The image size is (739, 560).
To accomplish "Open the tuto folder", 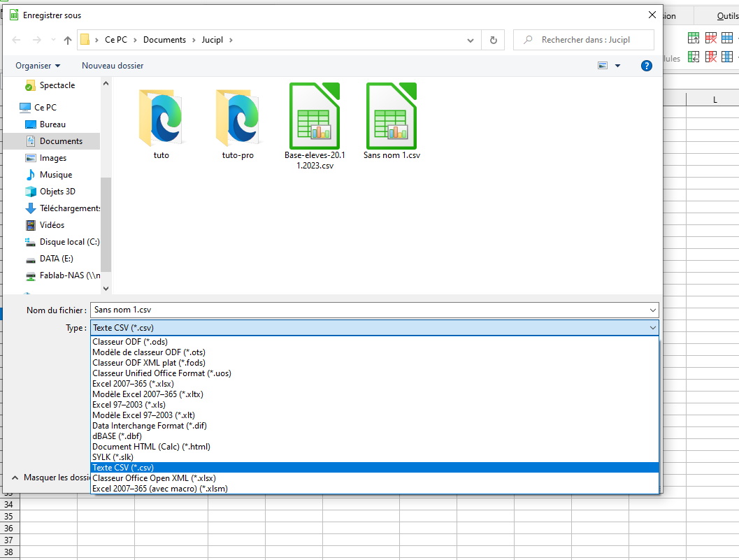I will pos(161,117).
